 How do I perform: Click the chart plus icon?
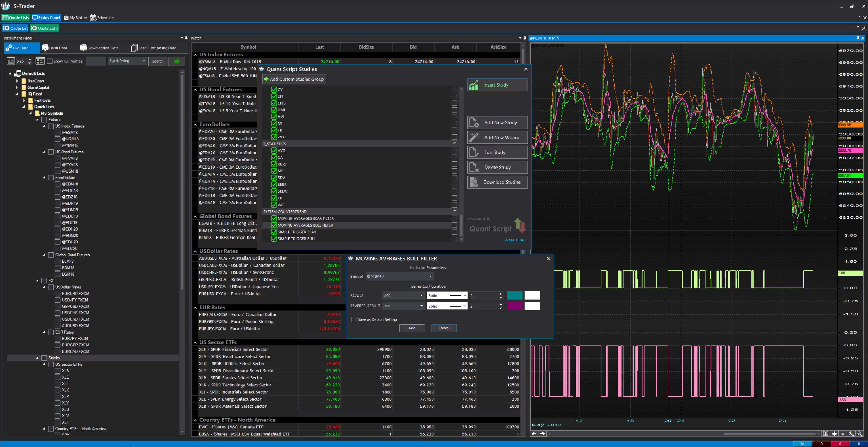pos(834,434)
